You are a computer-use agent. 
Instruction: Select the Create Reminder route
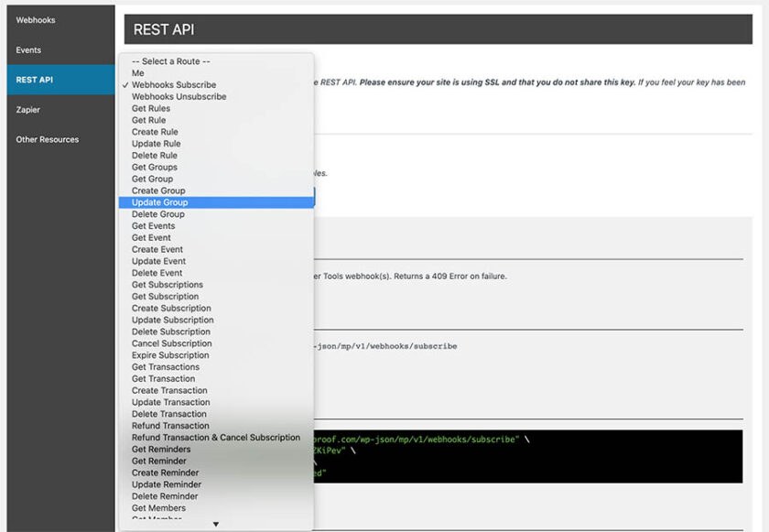166,472
